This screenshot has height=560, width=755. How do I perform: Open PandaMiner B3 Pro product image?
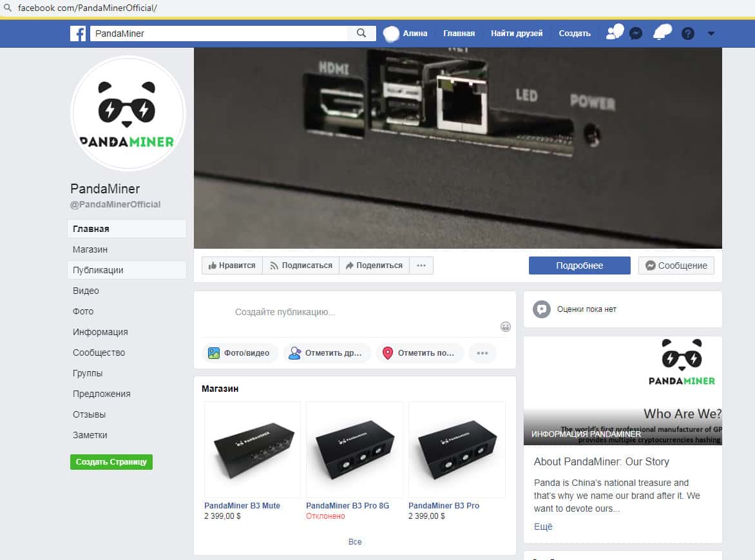pyautogui.click(x=457, y=450)
